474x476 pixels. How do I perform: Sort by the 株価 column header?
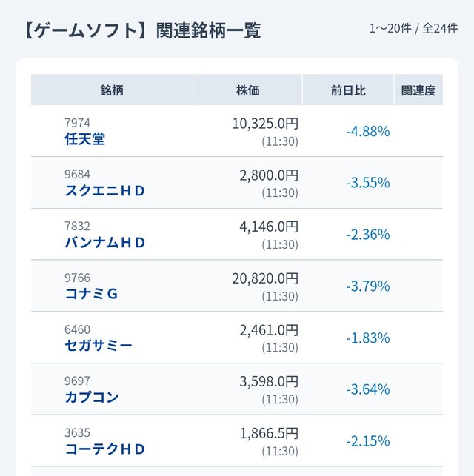pos(248,90)
